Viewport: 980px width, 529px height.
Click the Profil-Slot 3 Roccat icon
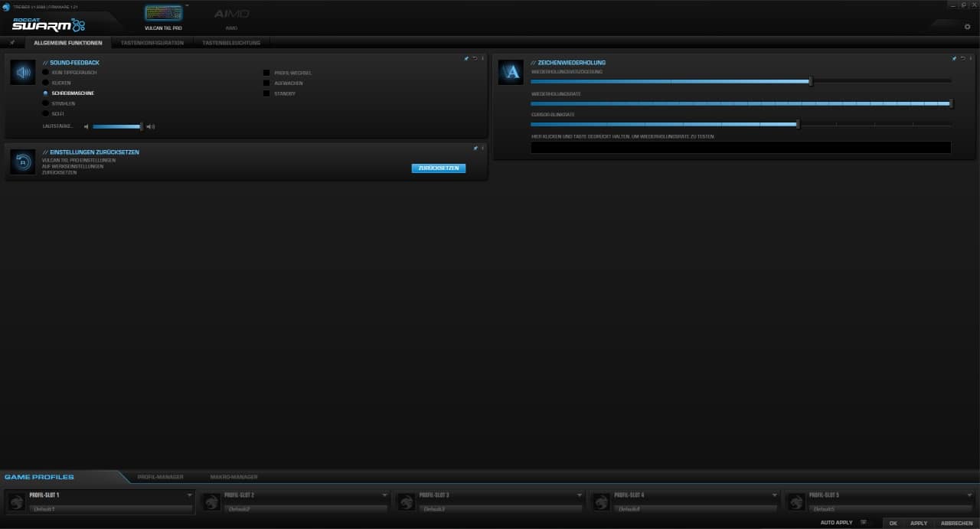407,501
